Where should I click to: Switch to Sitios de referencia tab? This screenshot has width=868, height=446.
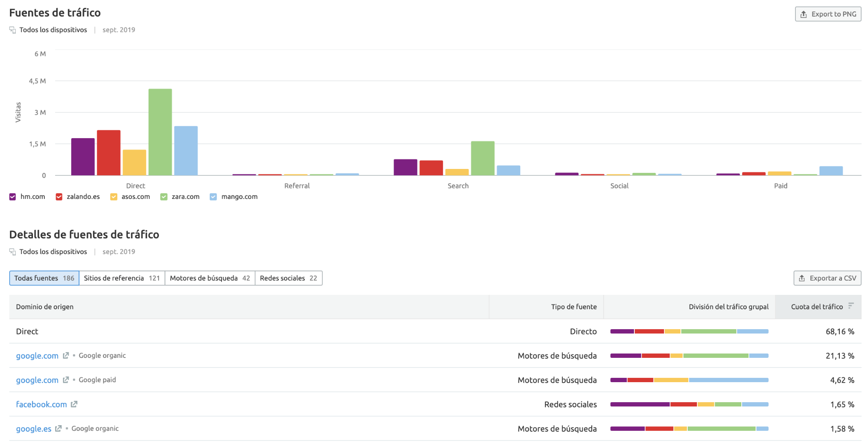point(122,278)
